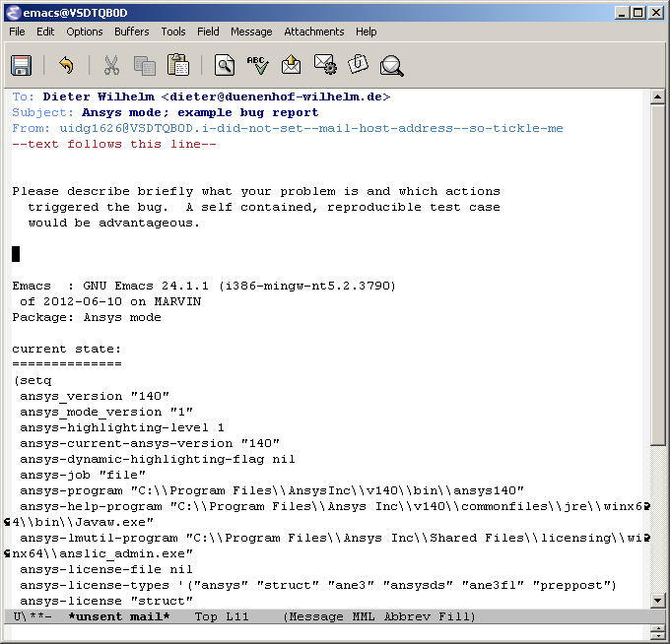The height and width of the screenshot is (644, 670).
Task: Click the To: header recipient address
Action: [x=216, y=97]
